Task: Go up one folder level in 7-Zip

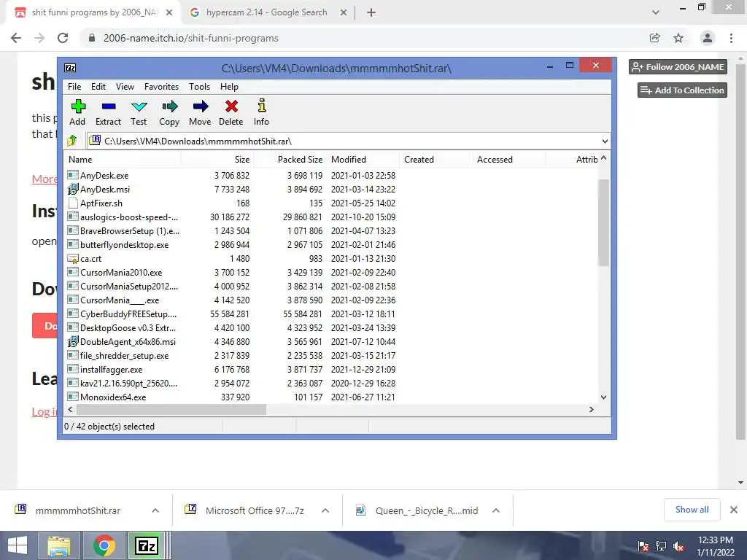Action: [x=72, y=141]
